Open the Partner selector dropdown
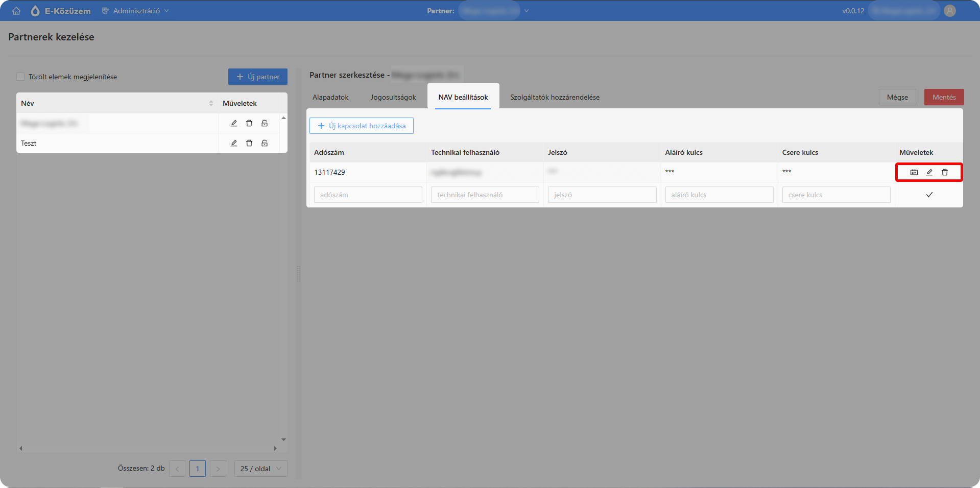The image size is (980, 488). pos(493,11)
